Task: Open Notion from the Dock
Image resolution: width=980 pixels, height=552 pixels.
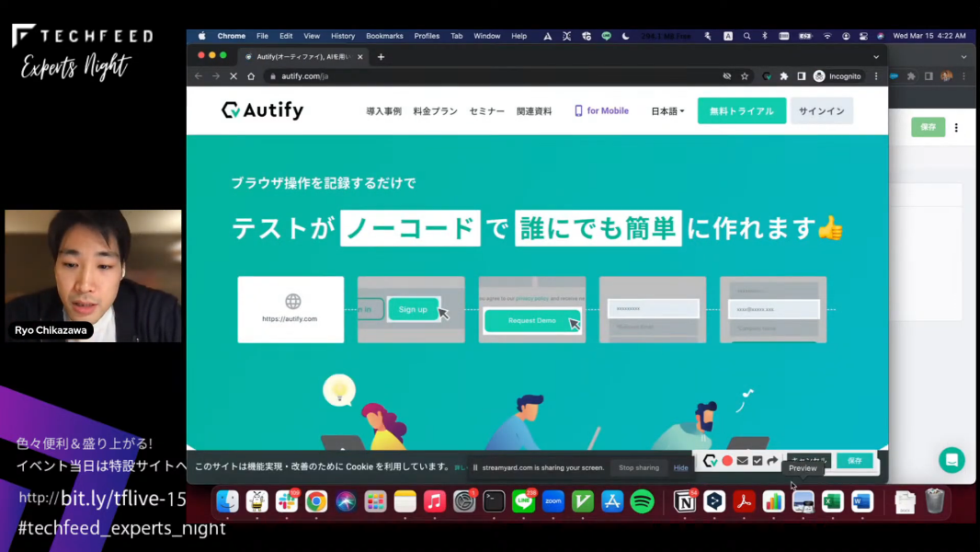Action: (x=685, y=501)
